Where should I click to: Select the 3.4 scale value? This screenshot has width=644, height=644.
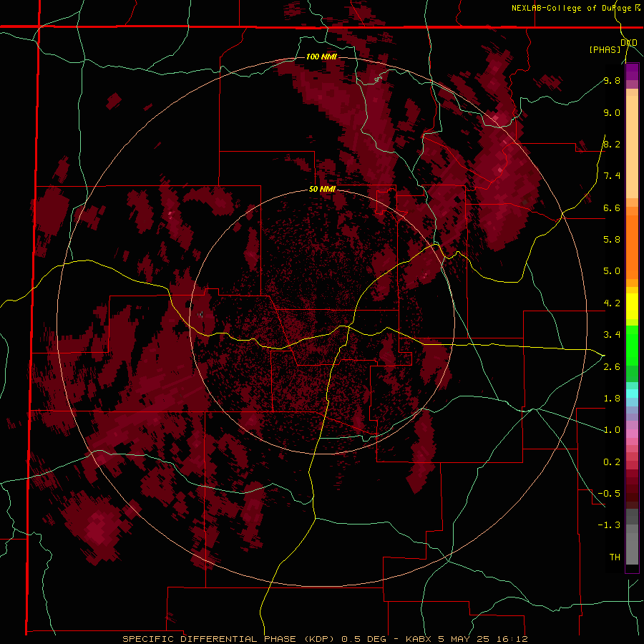point(612,335)
